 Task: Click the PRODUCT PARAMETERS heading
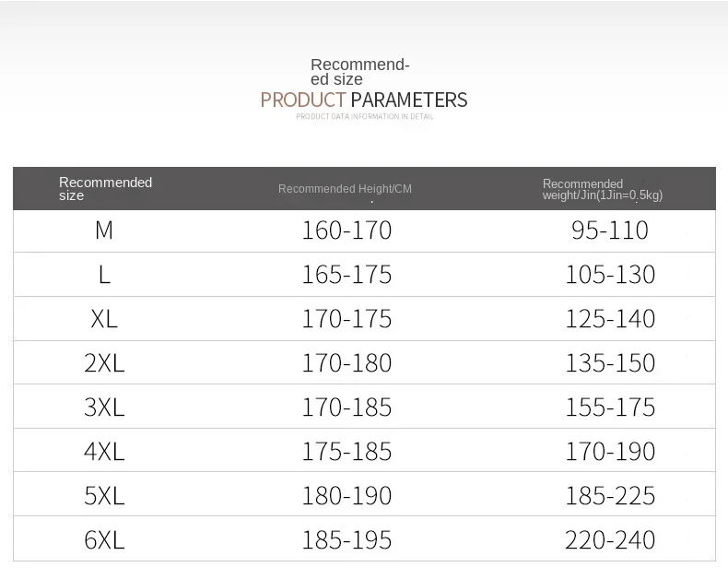[x=364, y=100]
